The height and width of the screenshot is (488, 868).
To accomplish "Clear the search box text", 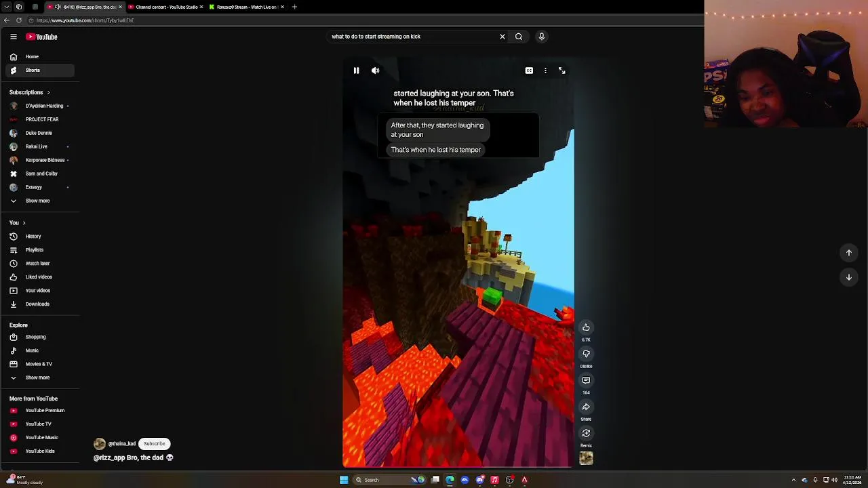I will [502, 37].
